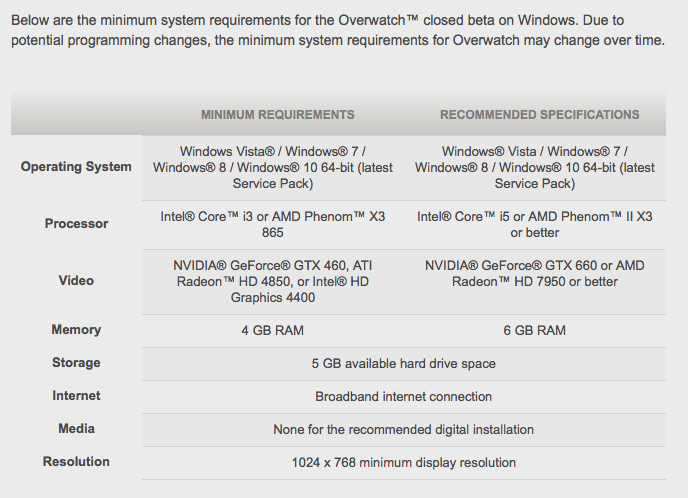688x498 pixels.
Task: Click the Broadband internet connection cell
Action: (x=404, y=397)
